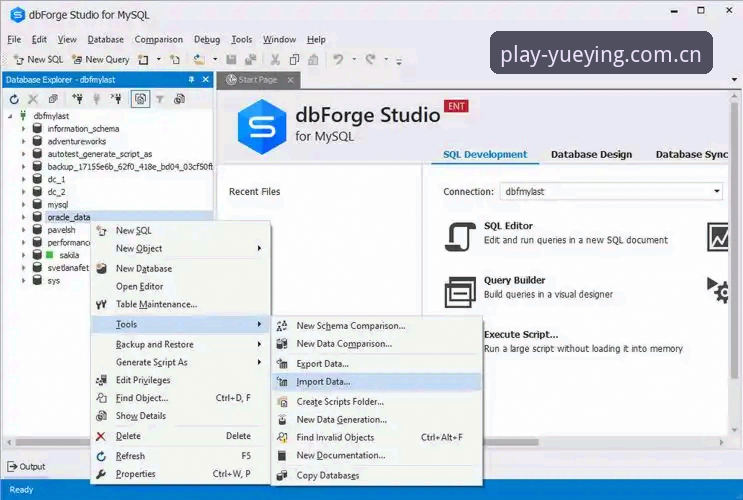Expand the sys database node
This screenshot has height=500, width=743.
click(23, 281)
